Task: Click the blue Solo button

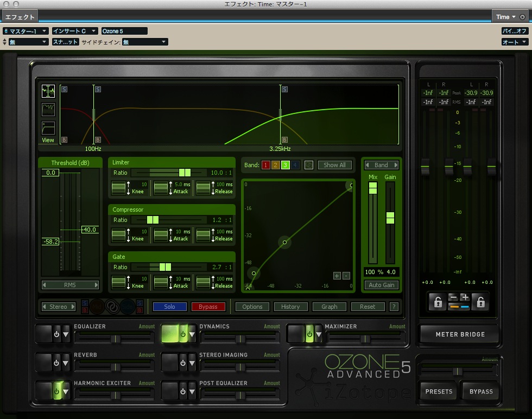Action: pyautogui.click(x=169, y=307)
